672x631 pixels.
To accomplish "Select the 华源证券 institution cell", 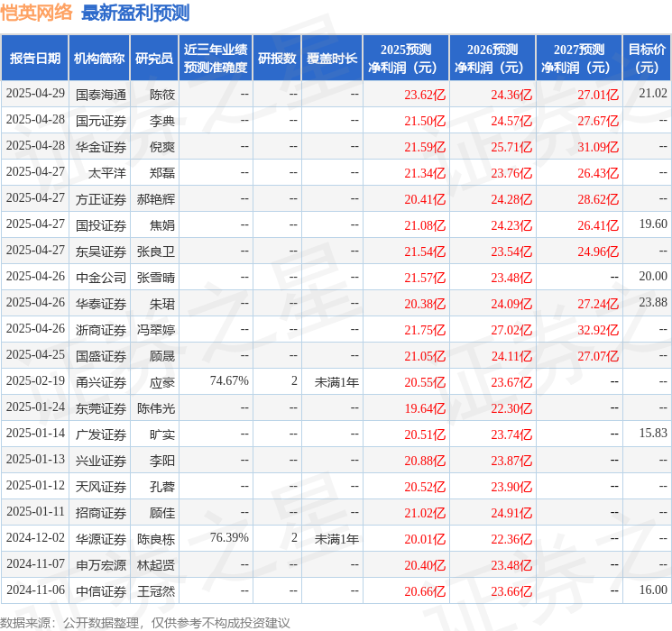I will click(x=101, y=539).
